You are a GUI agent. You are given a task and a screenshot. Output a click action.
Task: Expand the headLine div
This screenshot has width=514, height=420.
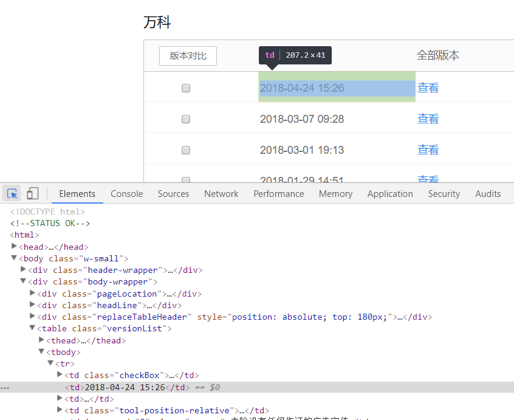click(x=32, y=305)
